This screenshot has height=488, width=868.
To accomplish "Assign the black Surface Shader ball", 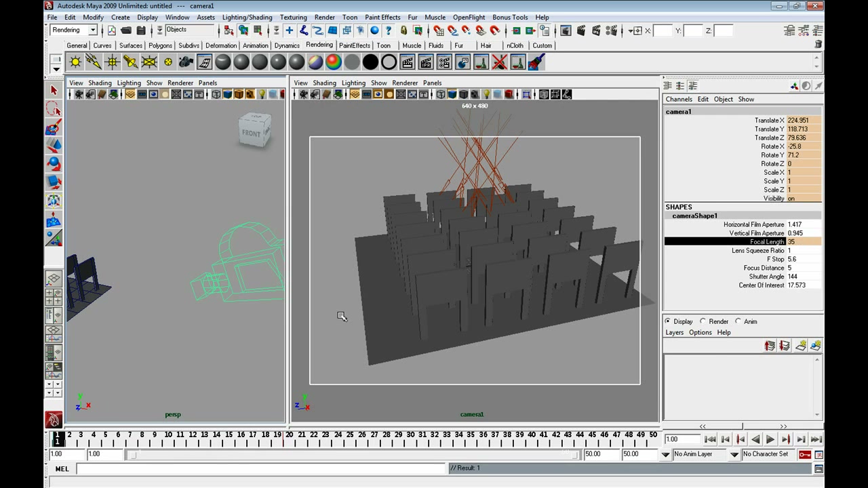I will pyautogui.click(x=370, y=62).
